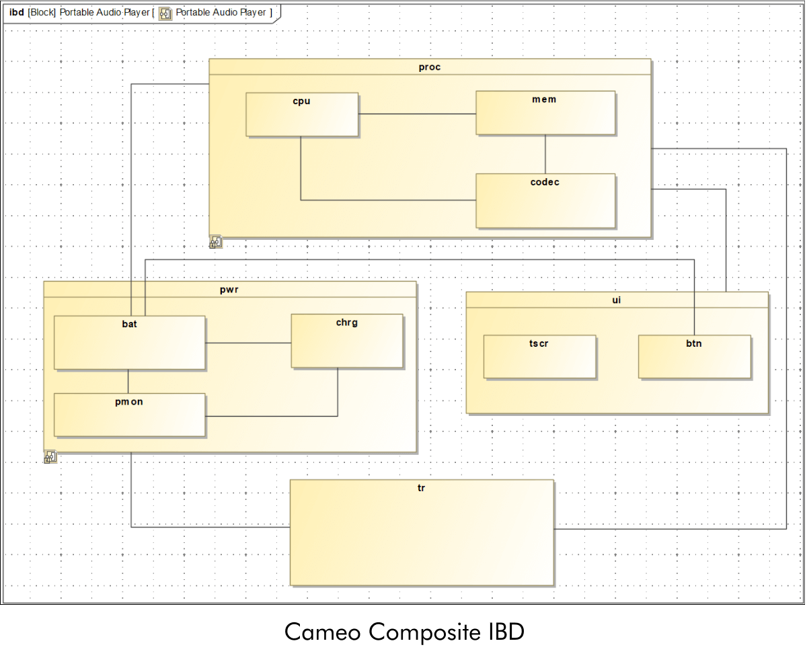
Task: Click the diagram navigation icon on proc block
Action: [215, 241]
